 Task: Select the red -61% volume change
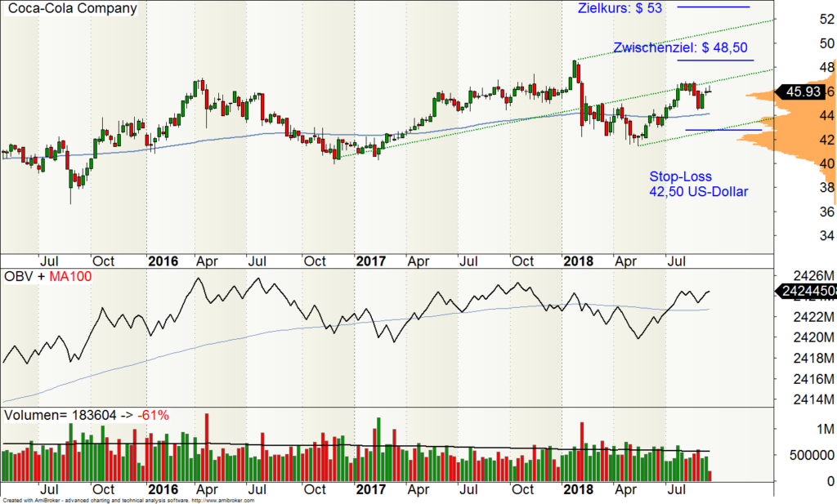[x=153, y=416]
